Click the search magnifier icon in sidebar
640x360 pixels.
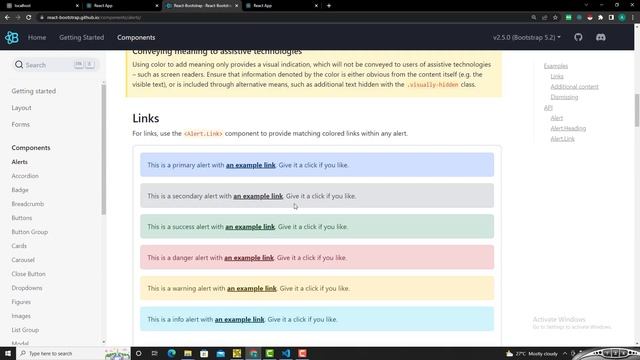19,64
